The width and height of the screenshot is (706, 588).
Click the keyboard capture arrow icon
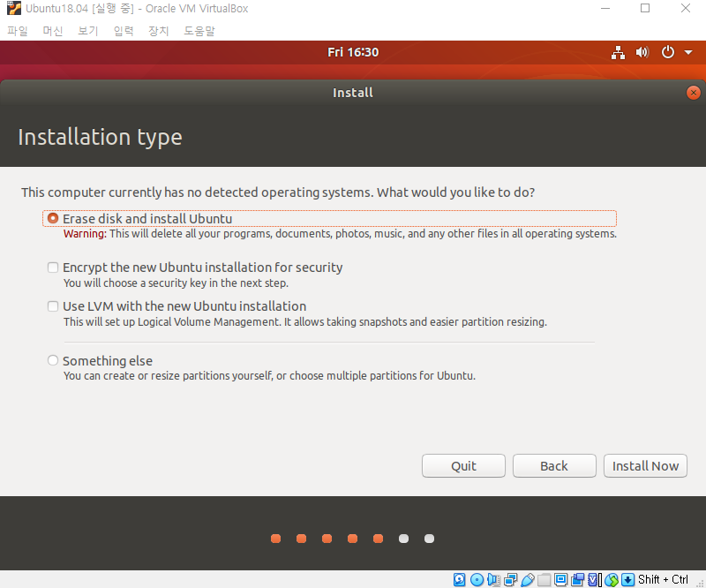click(628, 579)
